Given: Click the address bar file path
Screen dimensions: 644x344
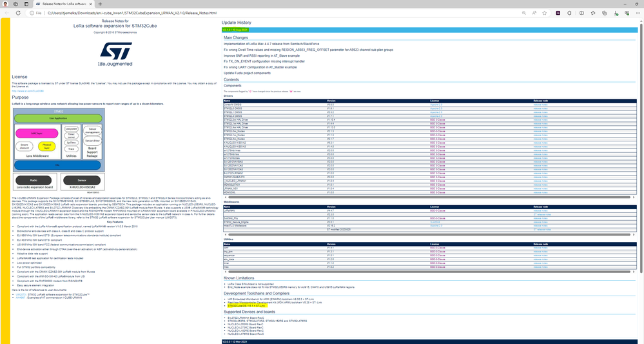Looking at the screenshot, I should click(x=132, y=13).
